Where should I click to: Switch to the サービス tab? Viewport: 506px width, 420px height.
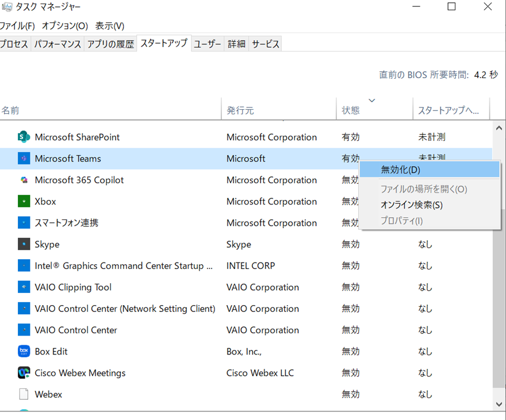266,44
